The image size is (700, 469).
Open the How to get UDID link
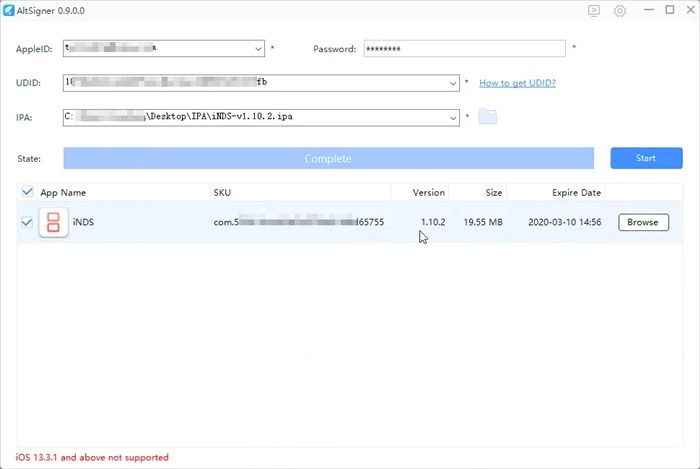click(517, 83)
